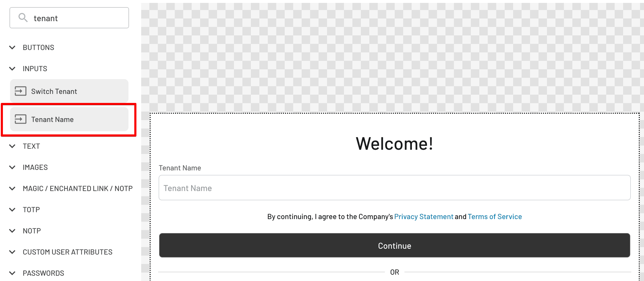Viewport: 644px width, 281px height.
Task: Select the highlighted Tenant Name component
Action: (69, 119)
